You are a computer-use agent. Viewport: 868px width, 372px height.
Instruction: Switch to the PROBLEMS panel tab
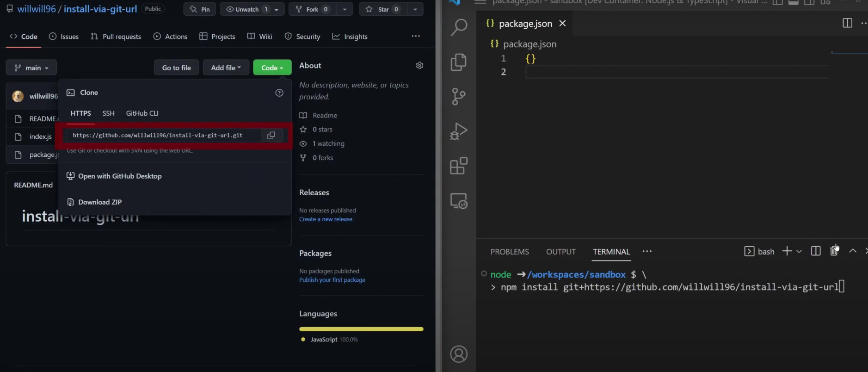coord(510,252)
